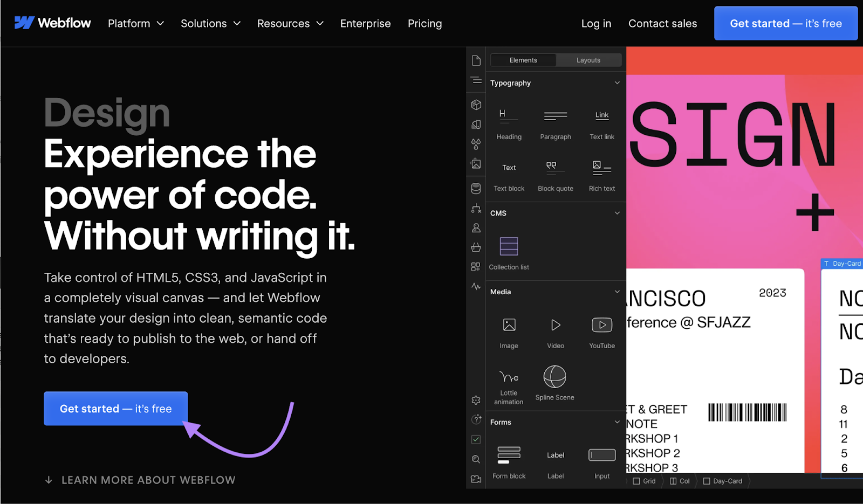
Task: Add a form Input element
Action: coord(602,462)
